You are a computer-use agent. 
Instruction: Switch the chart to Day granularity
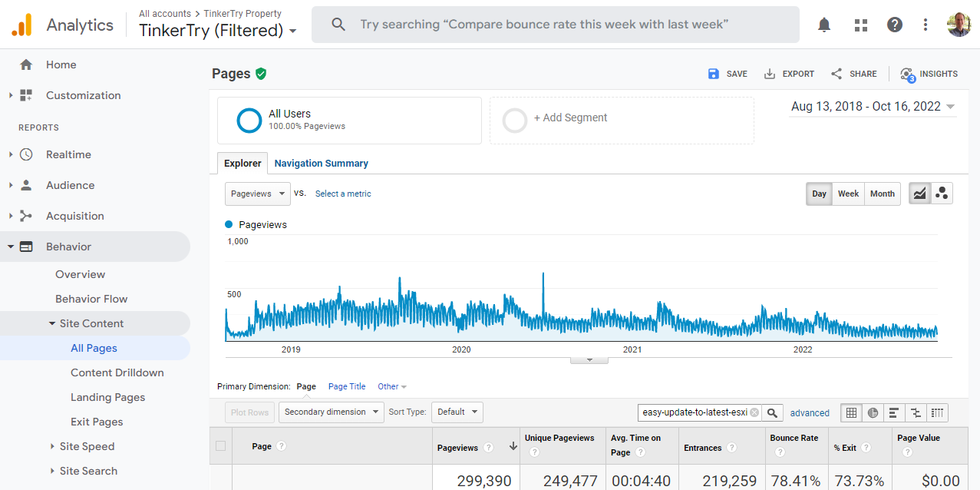tap(820, 194)
